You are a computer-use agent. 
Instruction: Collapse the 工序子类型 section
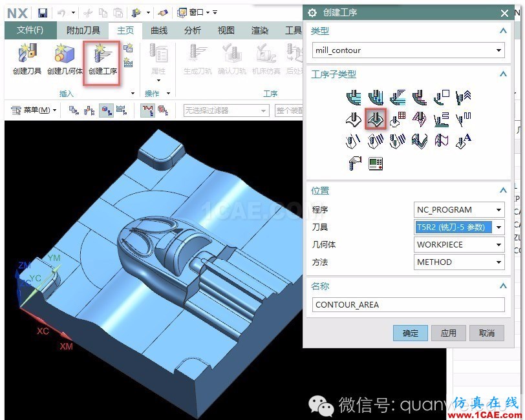pyautogui.click(x=502, y=74)
